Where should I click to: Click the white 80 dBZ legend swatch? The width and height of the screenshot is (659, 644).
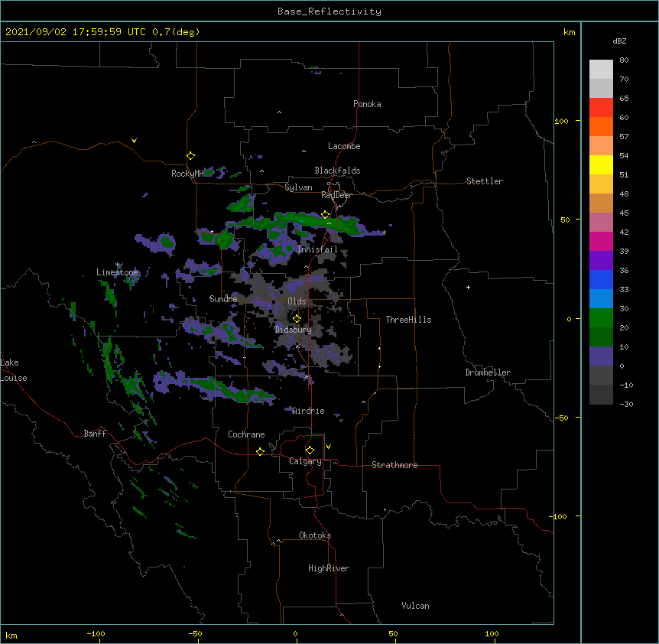pos(601,70)
